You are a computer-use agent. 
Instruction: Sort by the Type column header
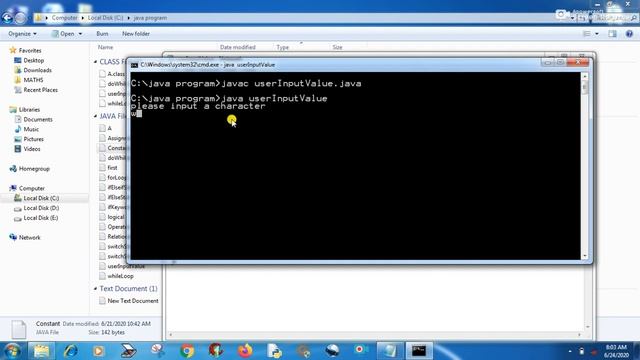[x=282, y=47]
